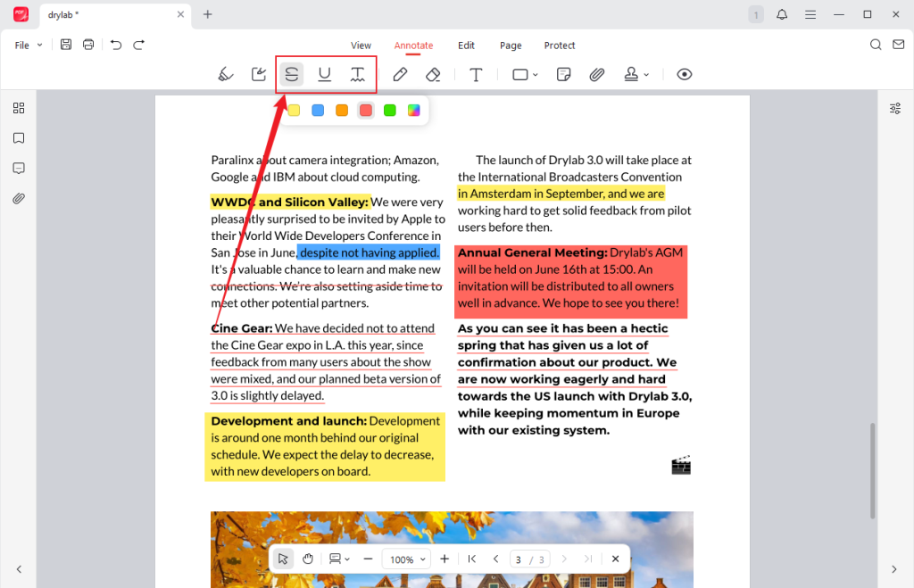
Task: Open the Comments panel in the sidebar
Action: pos(19,169)
